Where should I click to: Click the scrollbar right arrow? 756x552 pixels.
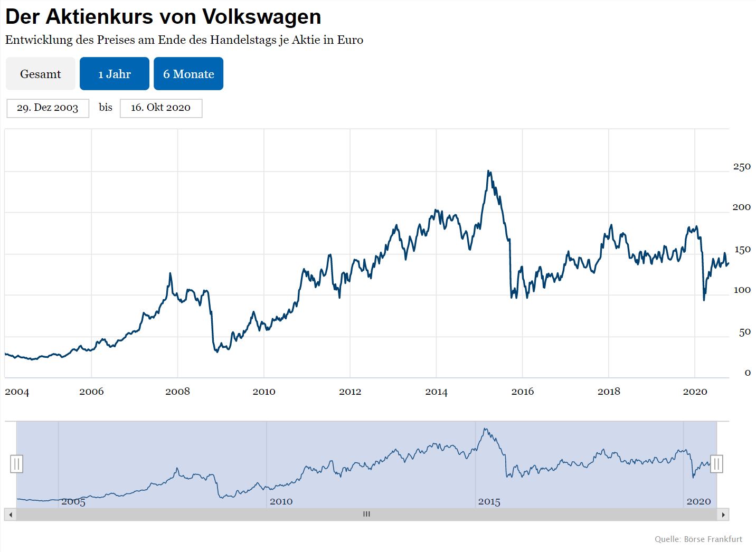click(723, 515)
